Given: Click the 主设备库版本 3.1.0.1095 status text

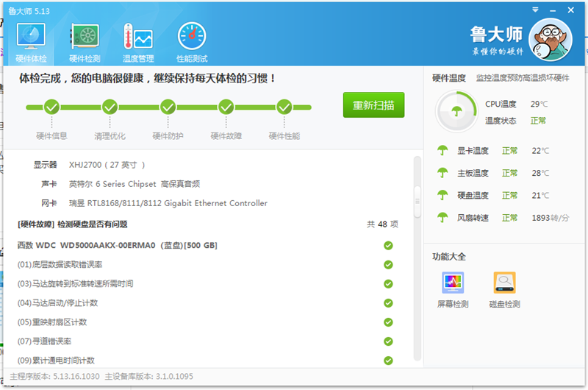Looking at the screenshot, I should point(149,377).
